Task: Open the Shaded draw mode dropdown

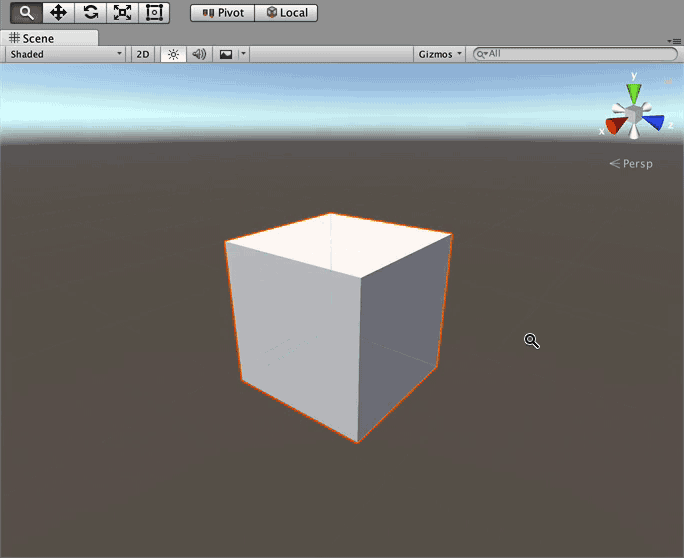Action: click(65, 54)
